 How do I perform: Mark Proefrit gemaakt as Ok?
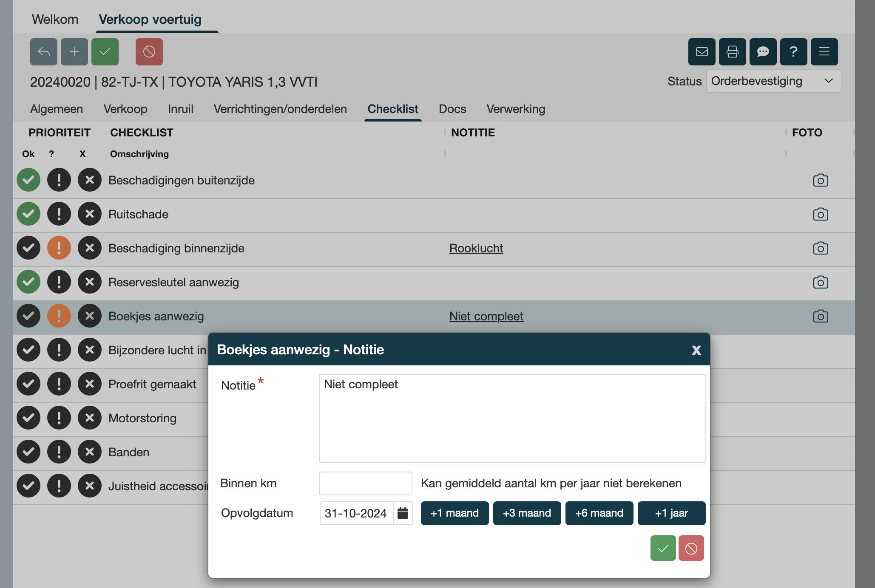tap(28, 384)
